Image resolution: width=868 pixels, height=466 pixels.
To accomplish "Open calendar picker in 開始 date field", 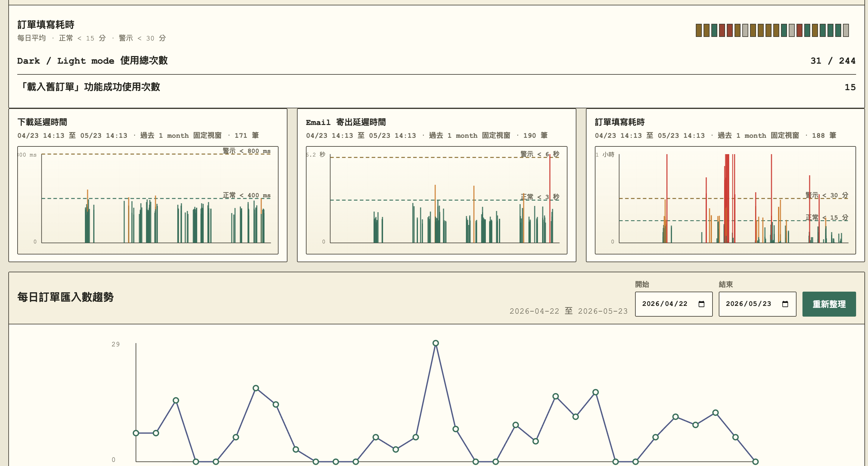I will (701, 304).
